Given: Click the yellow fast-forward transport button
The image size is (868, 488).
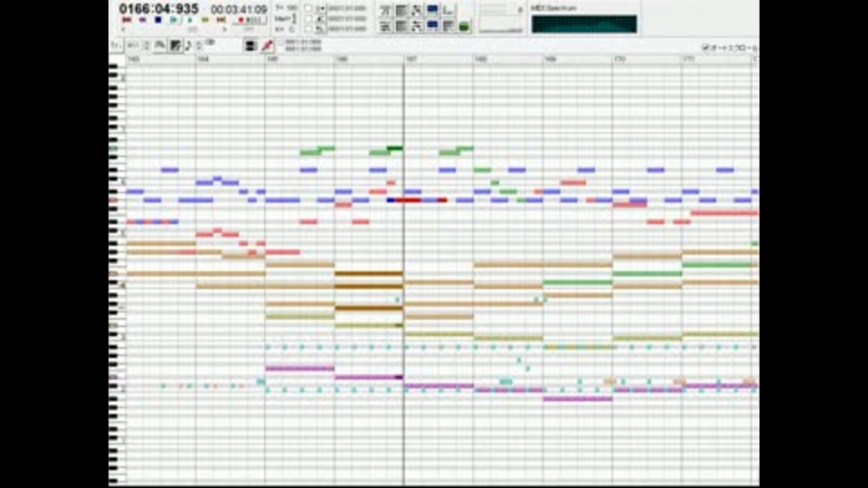Looking at the screenshot, I should click(x=205, y=20).
